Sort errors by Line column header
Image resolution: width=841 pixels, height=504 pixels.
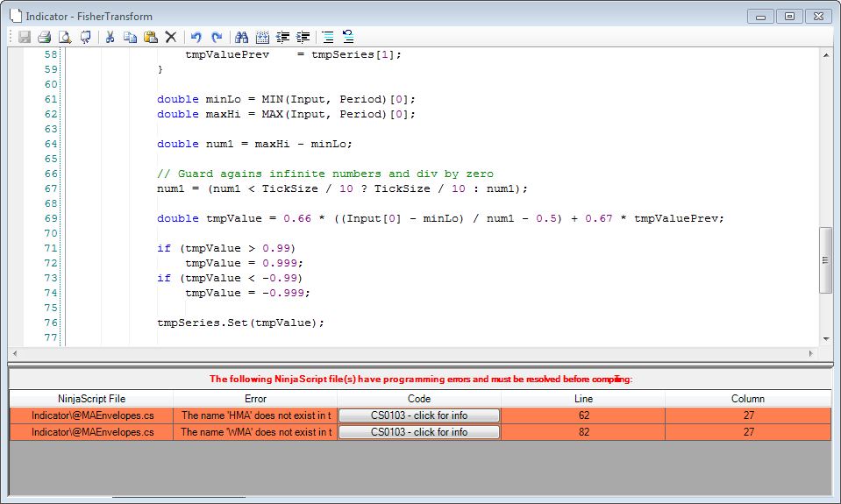(582, 399)
